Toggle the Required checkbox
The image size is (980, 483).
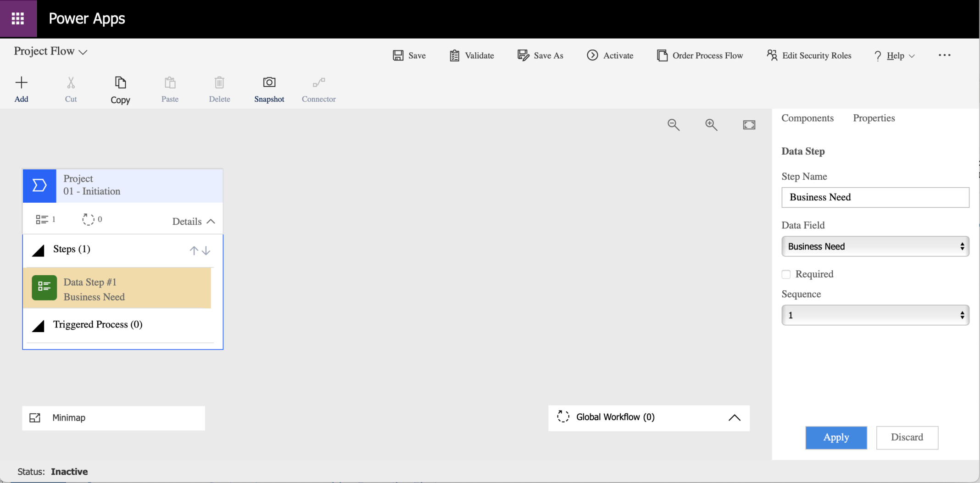[786, 274]
